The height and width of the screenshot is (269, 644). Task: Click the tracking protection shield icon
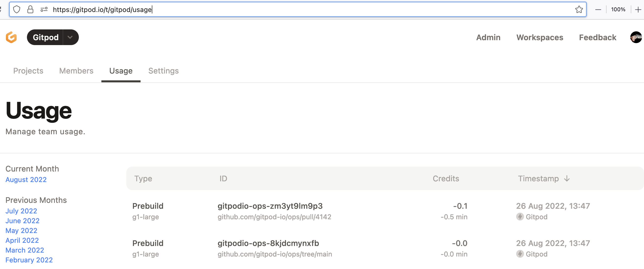pyautogui.click(x=17, y=10)
